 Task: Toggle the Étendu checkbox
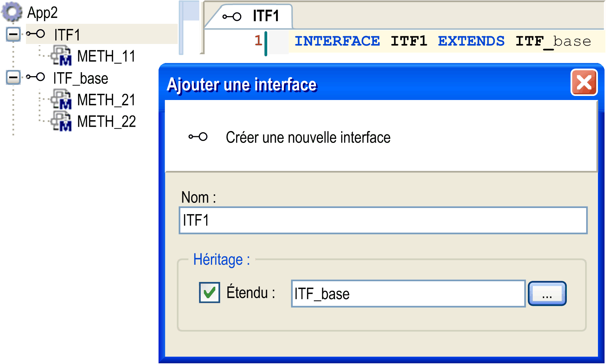(x=209, y=292)
